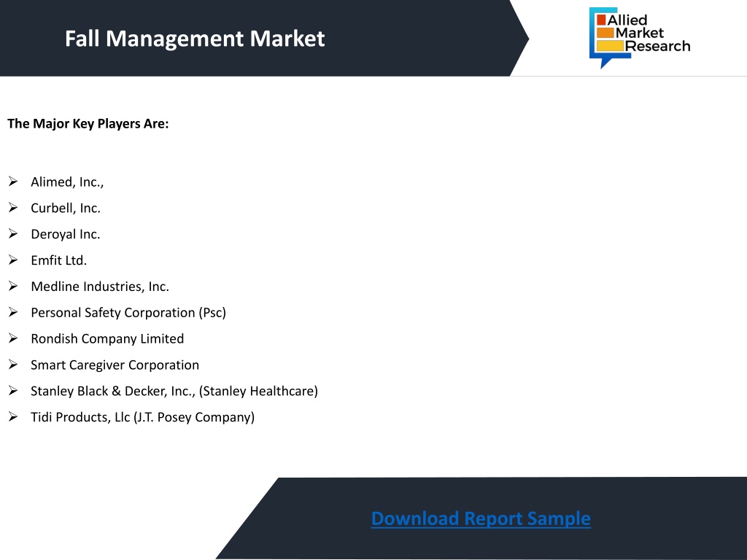Select the 'Curbell, Inc.' list item
Viewport: 747px width, 560px height.
tap(66, 208)
